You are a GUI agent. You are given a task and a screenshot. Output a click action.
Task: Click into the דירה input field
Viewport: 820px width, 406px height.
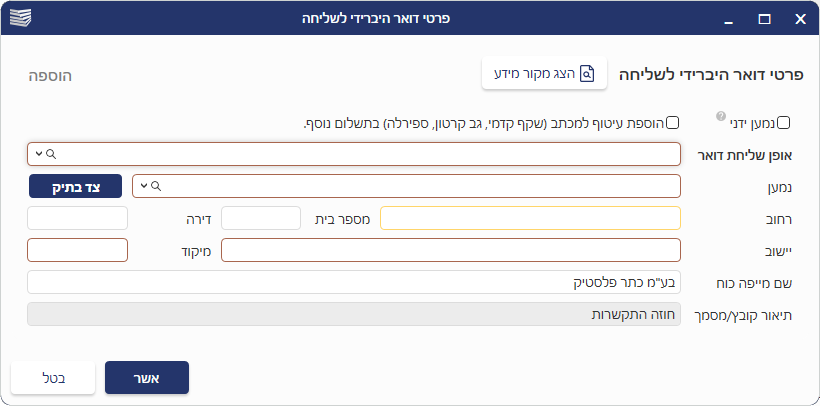78,218
